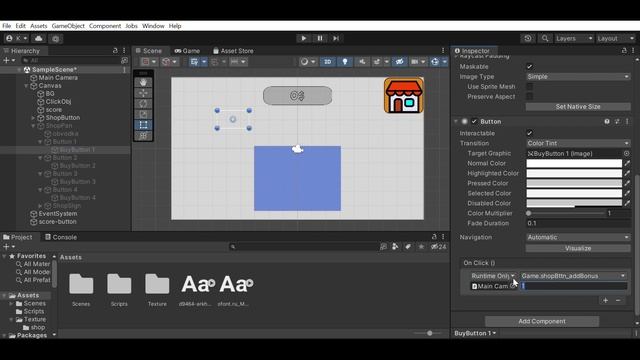Expand the ShopButton hierarchy item
640x360 pixels.
[33, 118]
